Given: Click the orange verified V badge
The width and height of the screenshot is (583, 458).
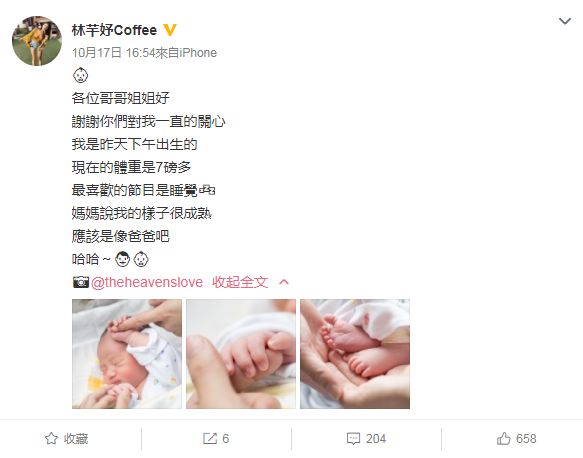Looking at the screenshot, I should point(170,30).
